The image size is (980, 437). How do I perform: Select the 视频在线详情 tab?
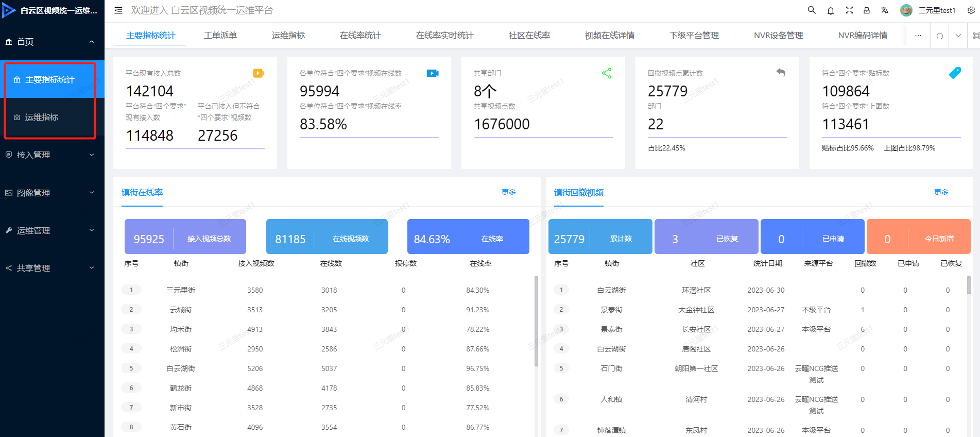(x=610, y=36)
